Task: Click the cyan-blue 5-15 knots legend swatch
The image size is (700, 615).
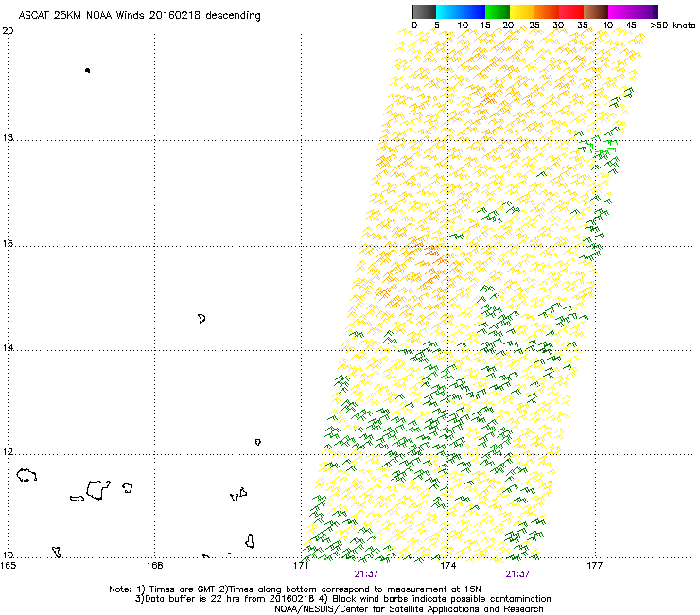Action: click(x=461, y=11)
